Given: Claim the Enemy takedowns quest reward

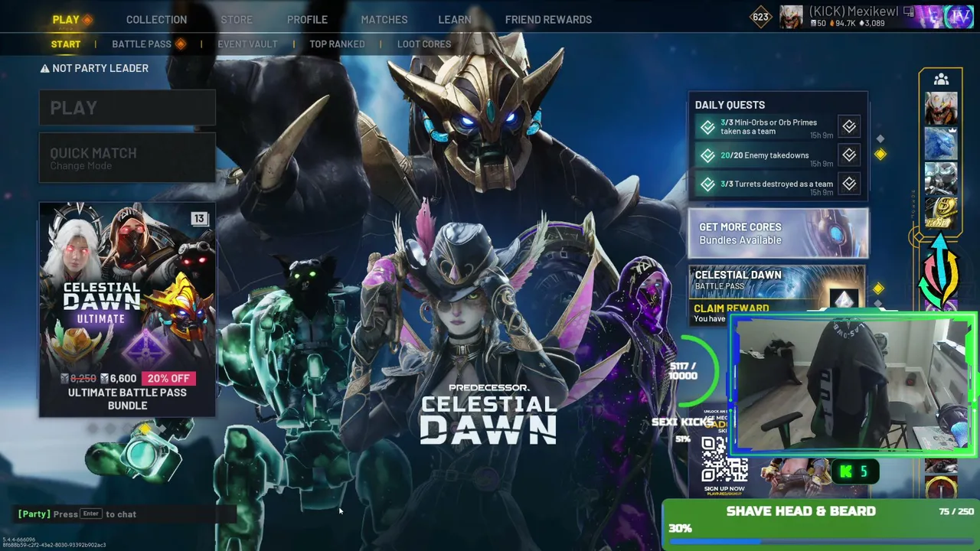Looking at the screenshot, I should pyautogui.click(x=849, y=155).
